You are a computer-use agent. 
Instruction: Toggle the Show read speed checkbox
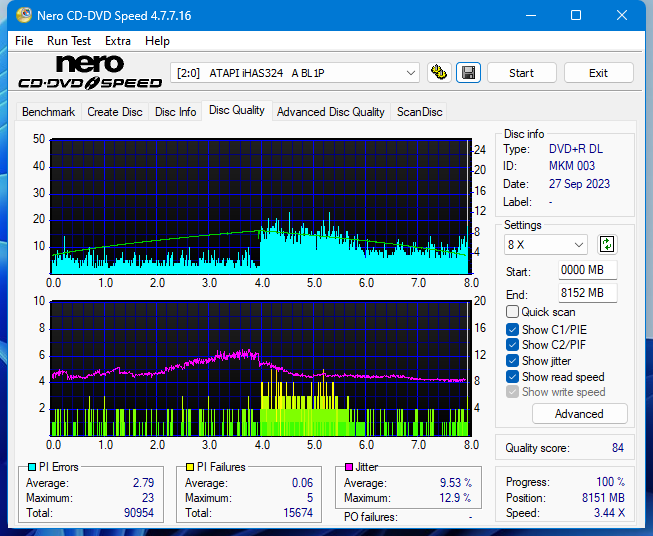tap(512, 376)
